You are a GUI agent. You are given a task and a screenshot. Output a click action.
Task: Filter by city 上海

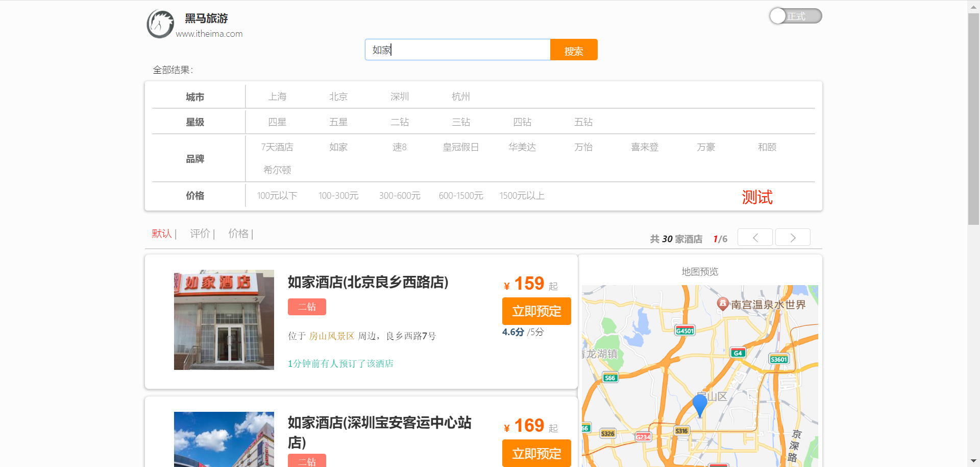(277, 97)
